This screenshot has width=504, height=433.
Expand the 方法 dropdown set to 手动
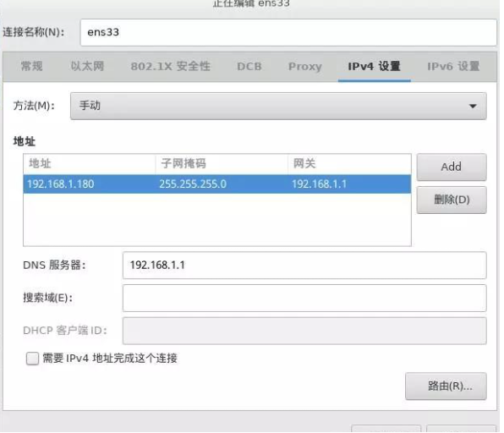click(278, 106)
